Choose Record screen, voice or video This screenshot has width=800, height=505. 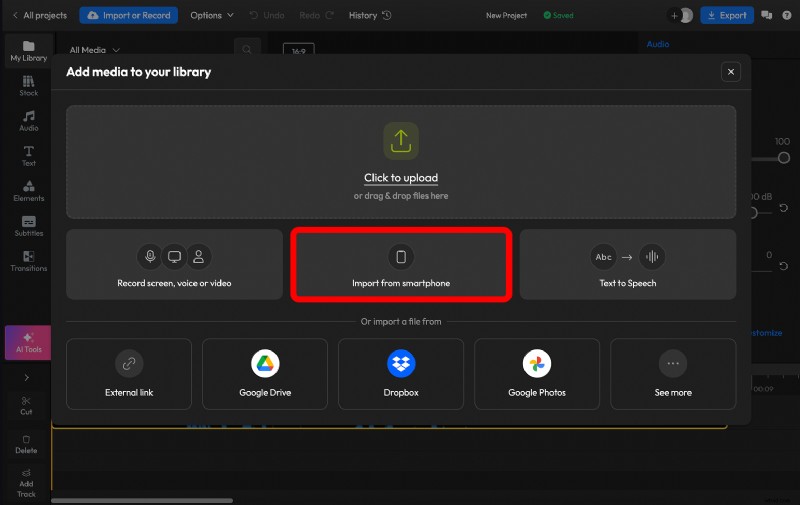coord(174,265)
